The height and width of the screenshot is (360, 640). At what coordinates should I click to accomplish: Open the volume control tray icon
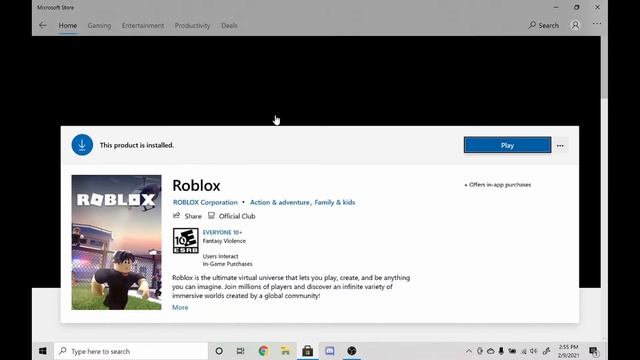[533, 351]
